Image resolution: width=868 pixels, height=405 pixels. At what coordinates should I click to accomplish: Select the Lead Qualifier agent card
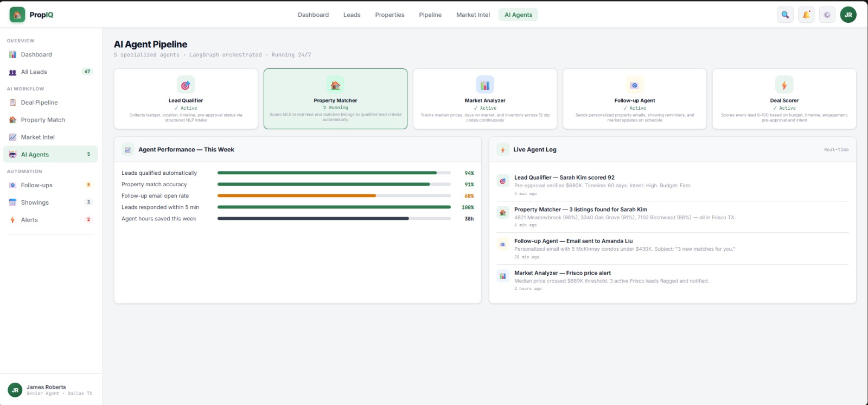186,99
